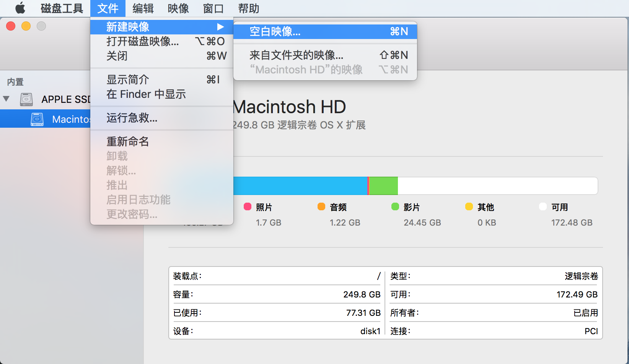629x364 pixels.
Task: Choose 关闭 in the 文件 menu
Action: 162,56
